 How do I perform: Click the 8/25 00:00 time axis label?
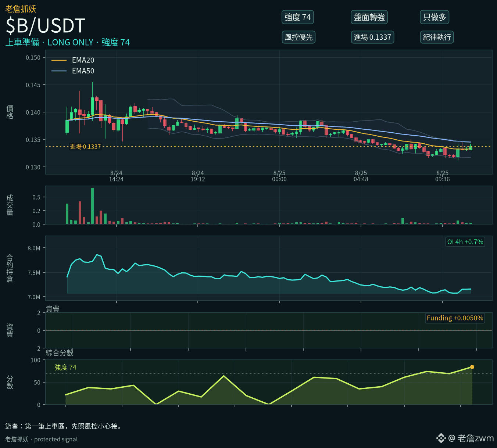pos(279,176)
